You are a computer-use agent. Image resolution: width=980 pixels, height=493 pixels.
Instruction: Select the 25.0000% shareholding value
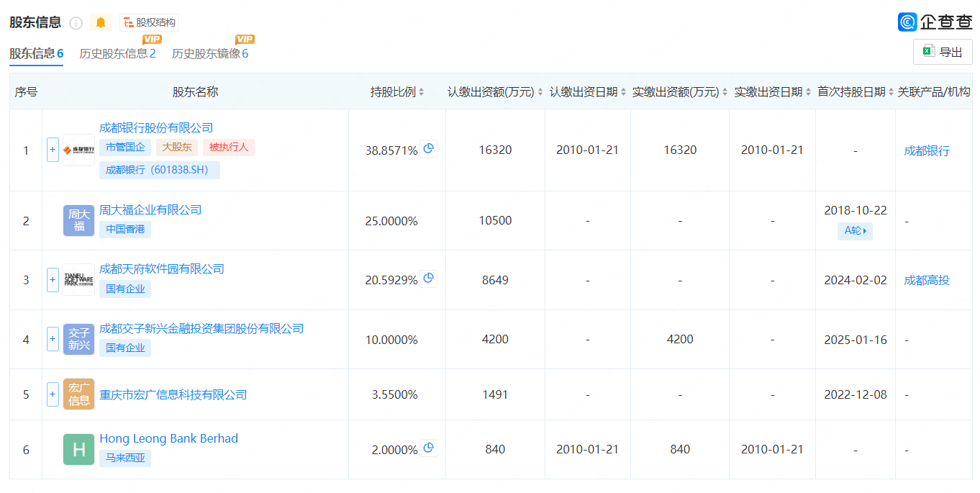pyautogui.click(x=391, y=221)
